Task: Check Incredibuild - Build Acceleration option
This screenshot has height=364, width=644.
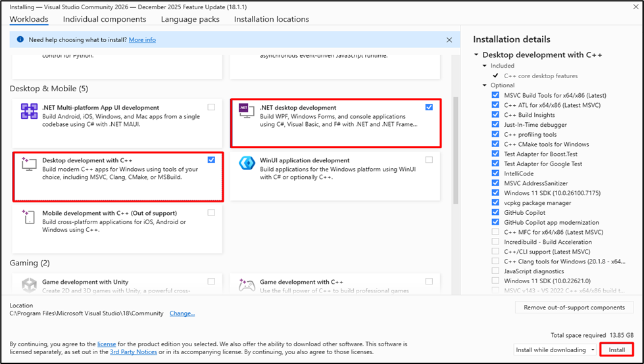Action: click(495, 242)
